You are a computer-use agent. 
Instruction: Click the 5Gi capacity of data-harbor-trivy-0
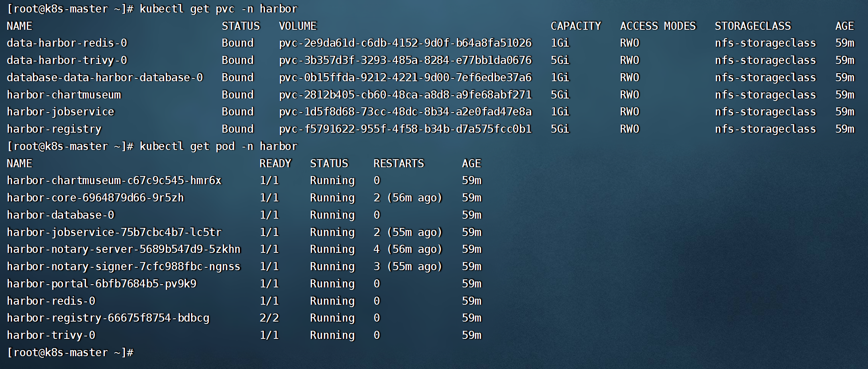(560, 60)
